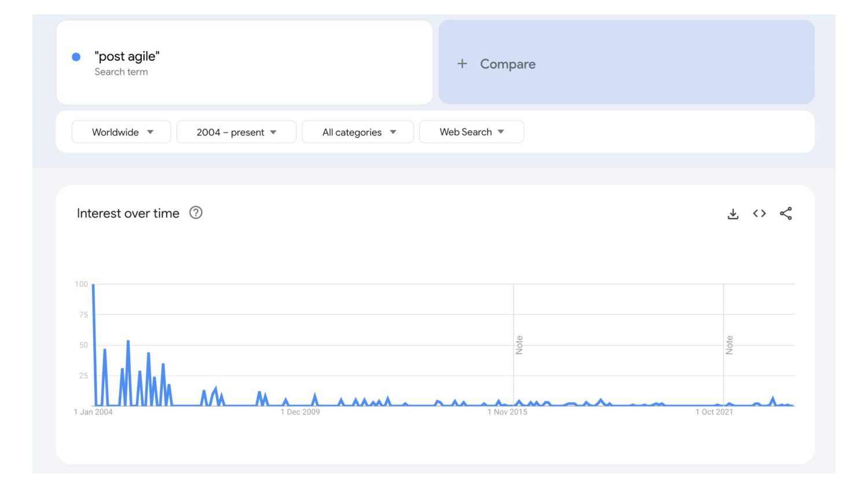Click the Note marker near 1 Nov 2015
This screenshot has width=868, height=488.
(519, 345)
